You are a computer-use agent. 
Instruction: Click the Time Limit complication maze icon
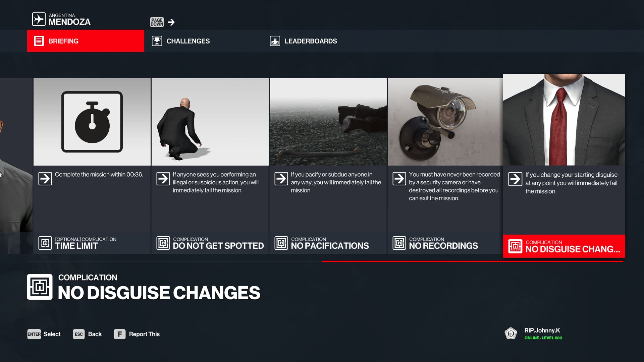click(45, 243)
